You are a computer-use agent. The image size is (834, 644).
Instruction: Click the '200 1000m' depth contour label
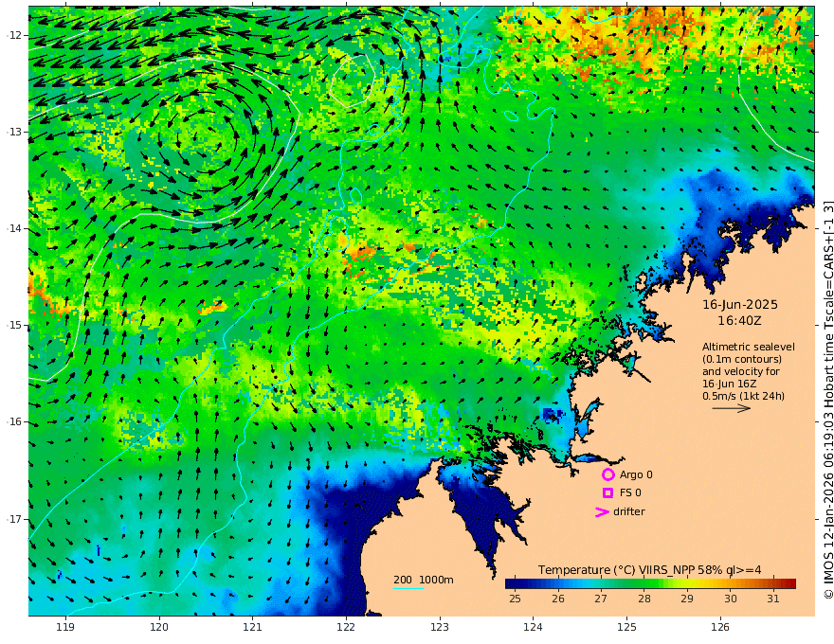[x=424, y=580]
